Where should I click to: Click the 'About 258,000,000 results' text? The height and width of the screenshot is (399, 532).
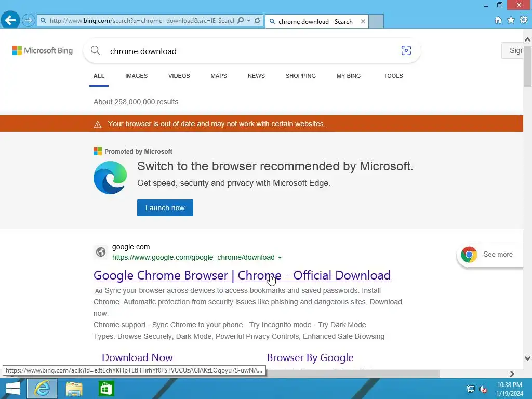click(x=136, y=102)
